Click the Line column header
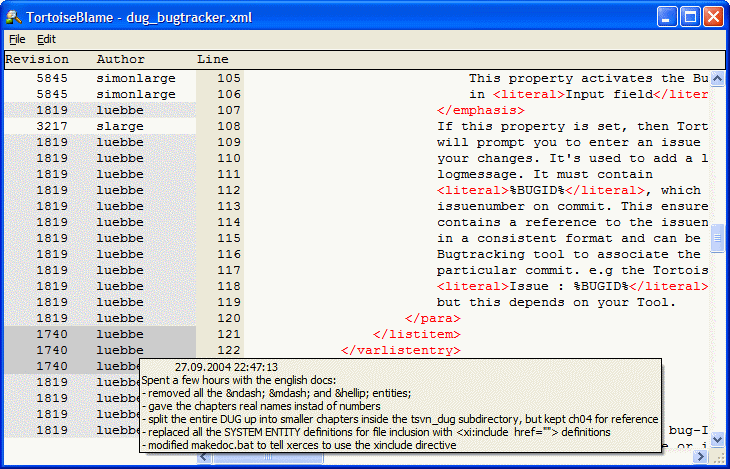This screenshot has width=730, height=469. [212, 60]
